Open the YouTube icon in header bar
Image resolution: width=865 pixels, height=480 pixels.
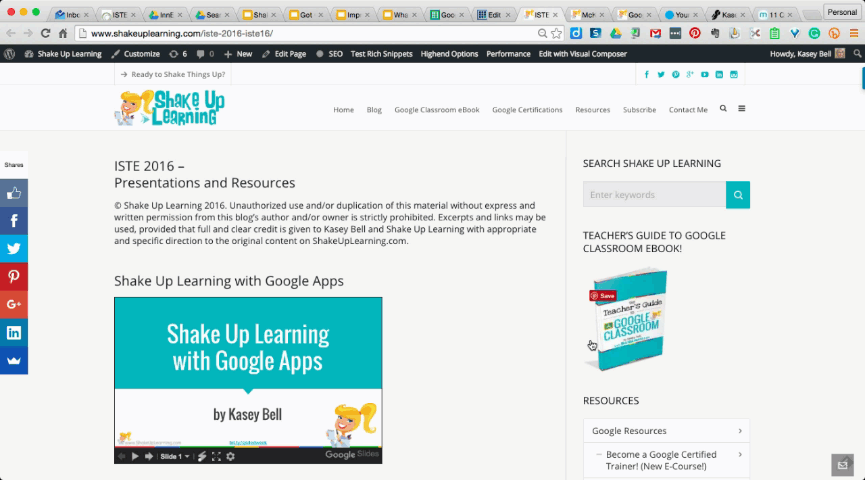[x=704, y=74]
